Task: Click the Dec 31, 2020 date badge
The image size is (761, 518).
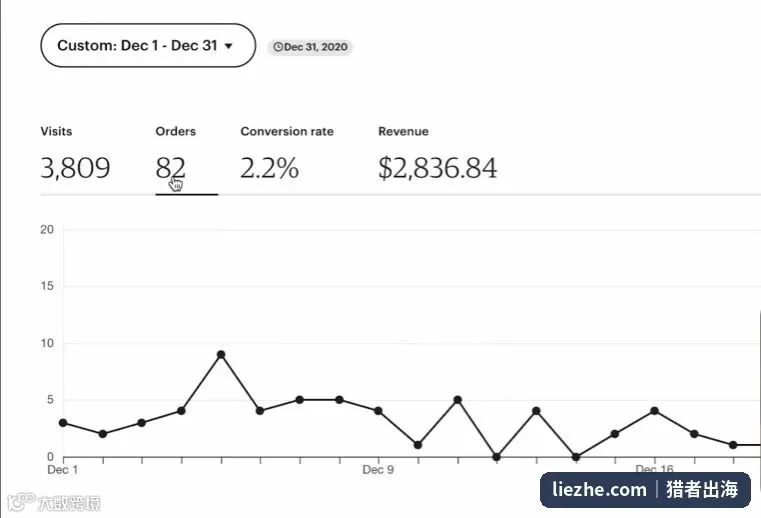Action: click(x=310, y=47)
